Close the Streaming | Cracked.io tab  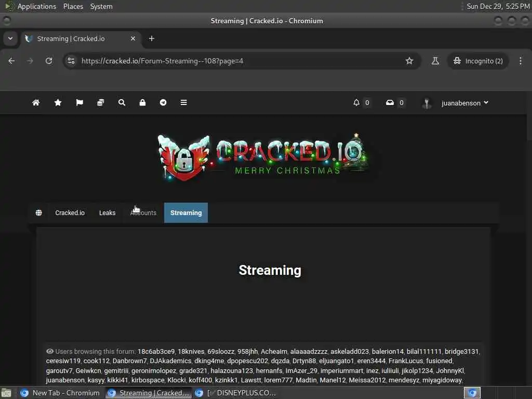[x=133, y=38]
